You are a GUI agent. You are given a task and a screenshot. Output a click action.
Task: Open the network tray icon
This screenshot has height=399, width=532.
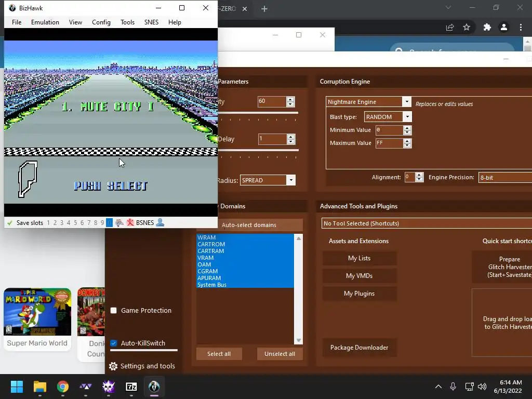469,387
